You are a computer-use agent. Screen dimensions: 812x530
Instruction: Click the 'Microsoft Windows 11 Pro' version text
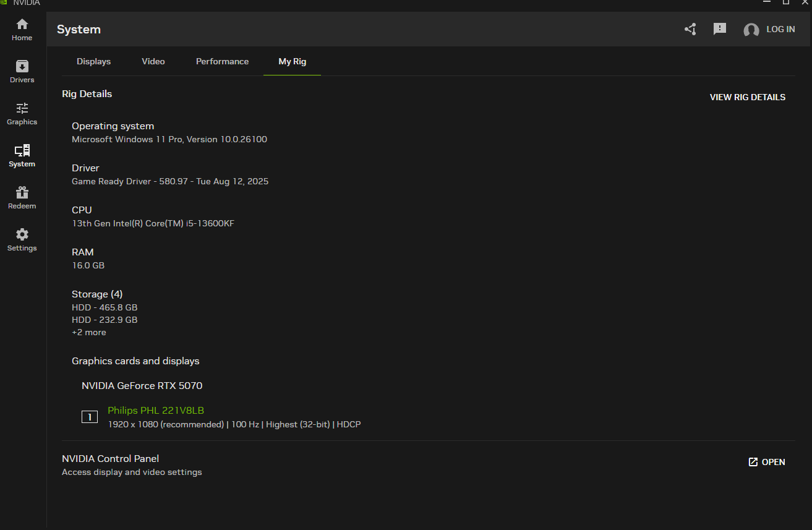[x=169, y=140]
